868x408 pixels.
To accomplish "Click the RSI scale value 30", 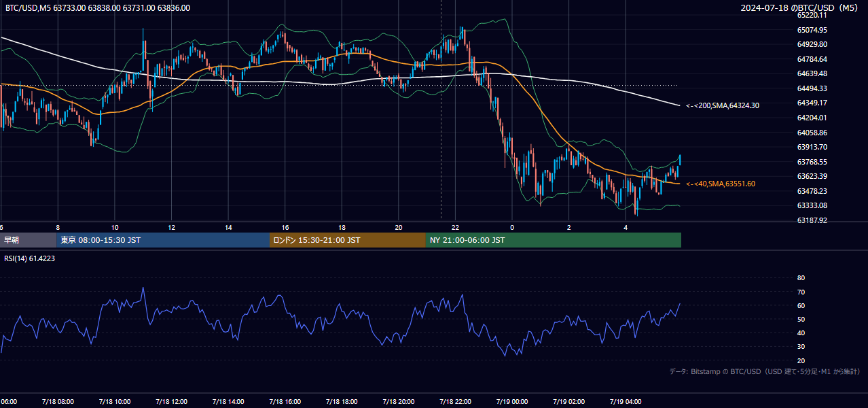I will point(801,347).
